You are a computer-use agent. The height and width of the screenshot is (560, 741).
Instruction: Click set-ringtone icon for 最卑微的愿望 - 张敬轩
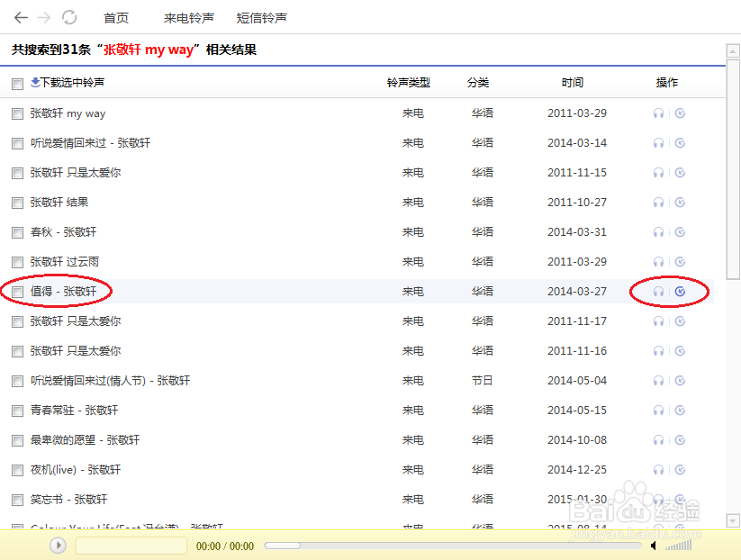(x=680, y=440)
